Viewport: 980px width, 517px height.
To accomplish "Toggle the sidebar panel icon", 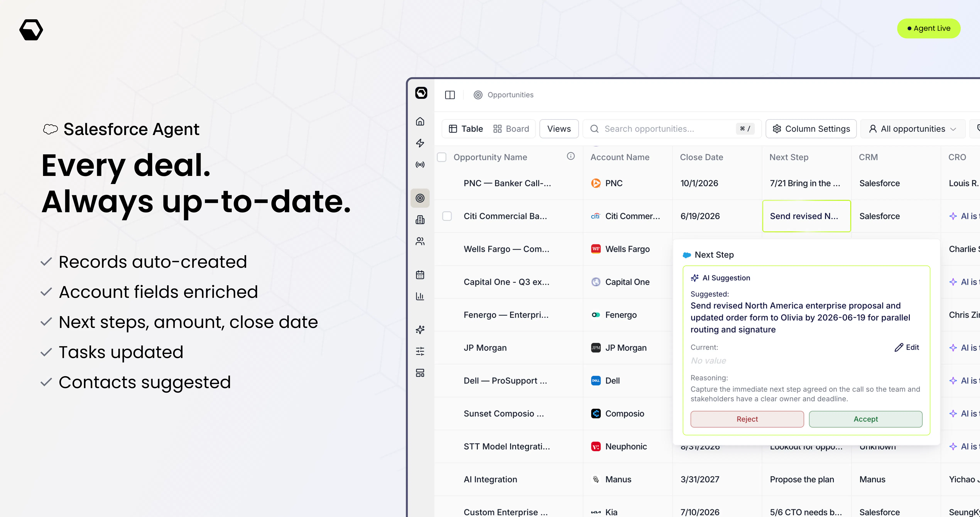I will (x=450, y=95).
